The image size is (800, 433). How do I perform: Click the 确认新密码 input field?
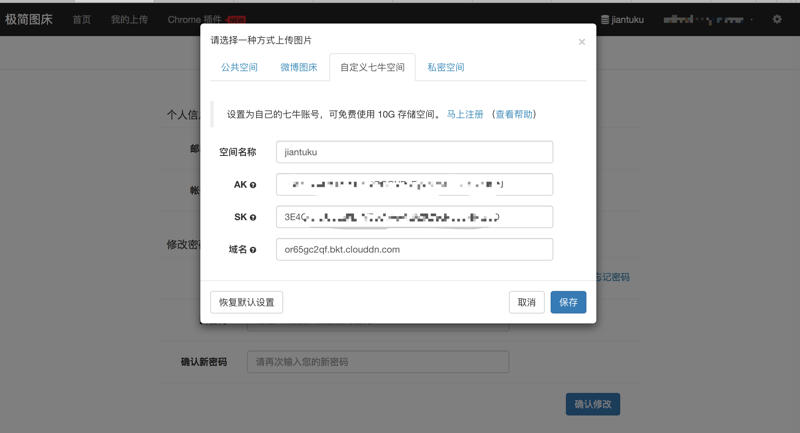[378, 362]
